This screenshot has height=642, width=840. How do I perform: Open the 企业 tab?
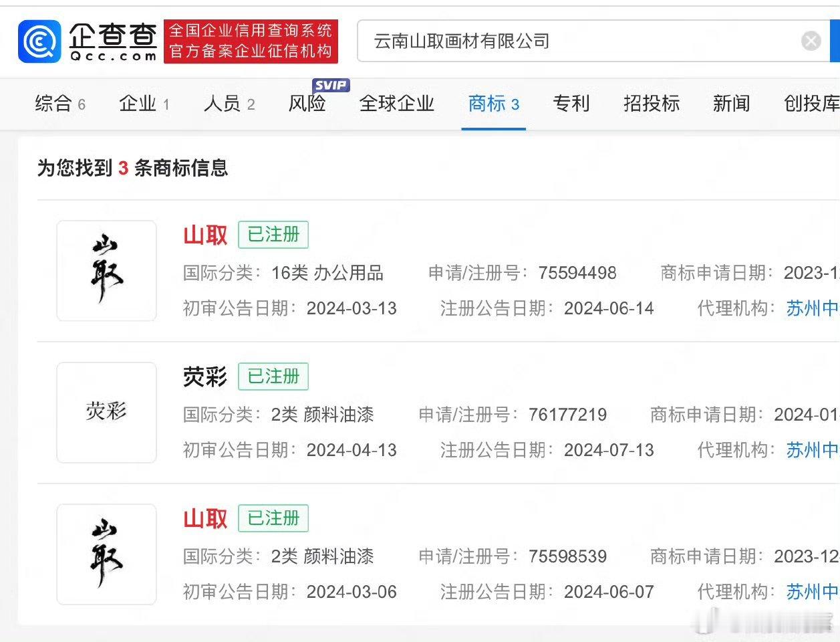[144, 104]
